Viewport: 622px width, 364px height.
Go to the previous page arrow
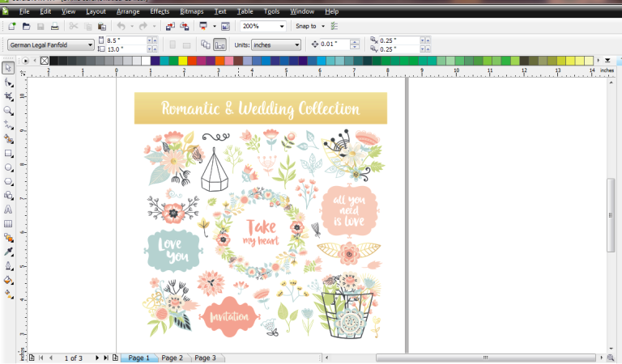coord(51,358)
